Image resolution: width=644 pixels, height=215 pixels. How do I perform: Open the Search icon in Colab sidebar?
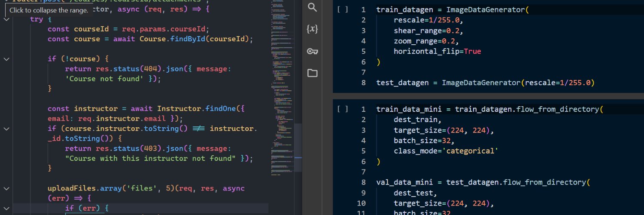(313, 7)
